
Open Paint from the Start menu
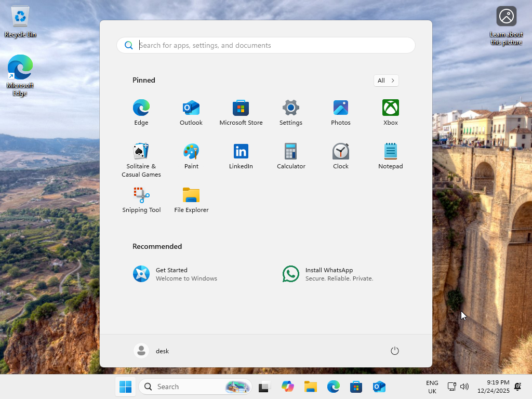[x=191, y=155]
